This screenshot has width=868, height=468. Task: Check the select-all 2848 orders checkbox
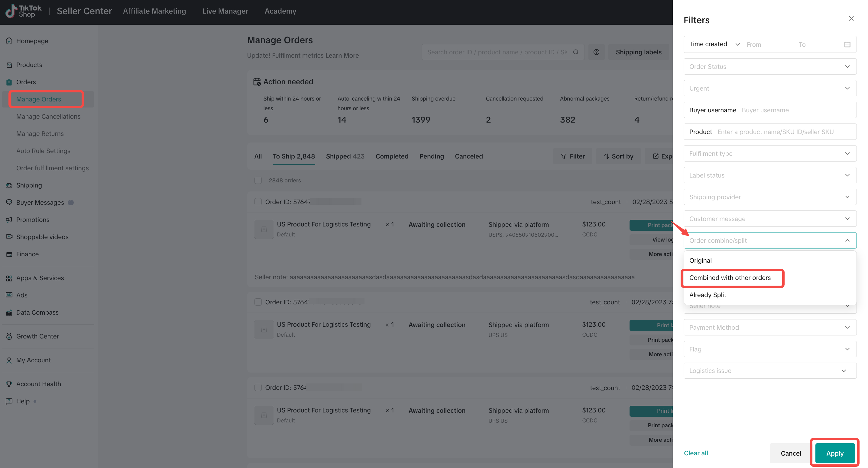tap(258, 181)
